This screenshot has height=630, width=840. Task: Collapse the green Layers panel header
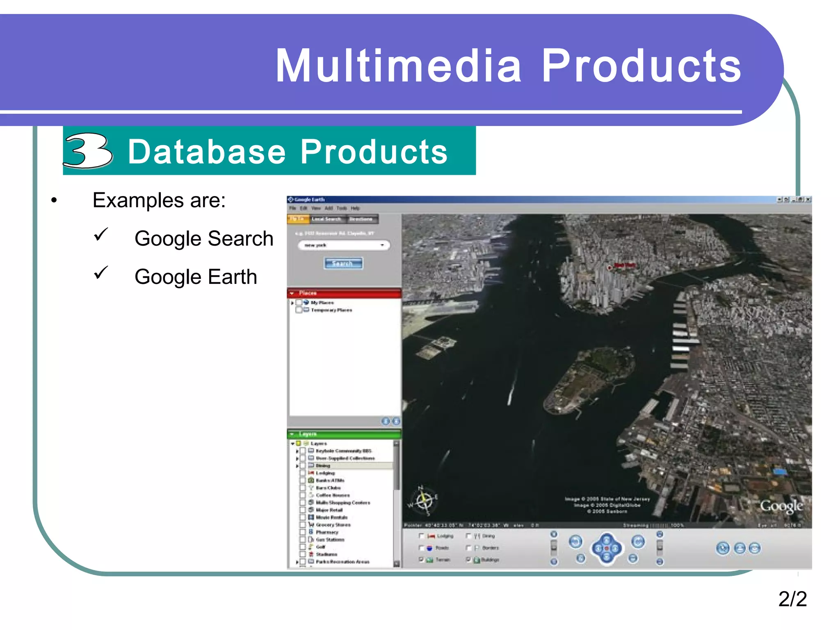click(x=292, y=434)
